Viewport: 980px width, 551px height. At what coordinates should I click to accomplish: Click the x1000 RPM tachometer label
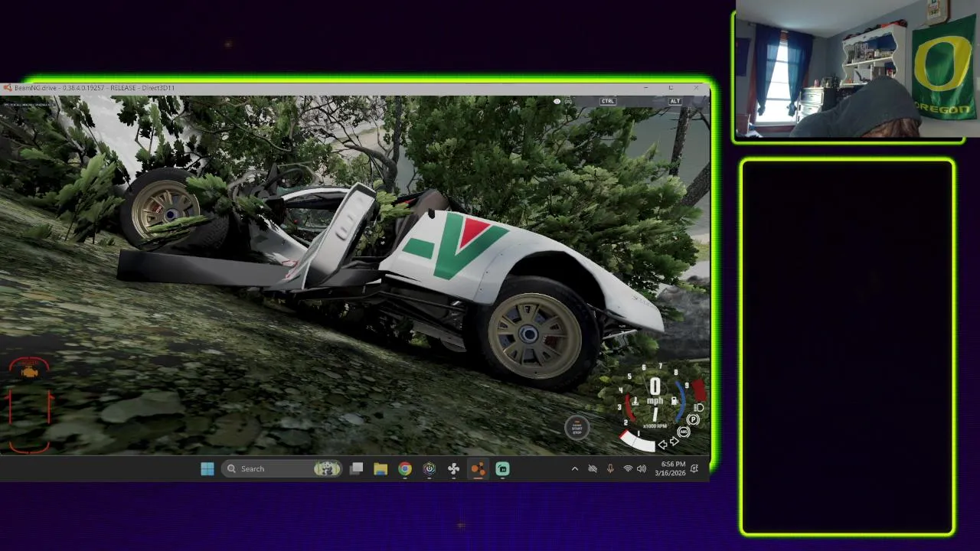[x=655, y=426]
